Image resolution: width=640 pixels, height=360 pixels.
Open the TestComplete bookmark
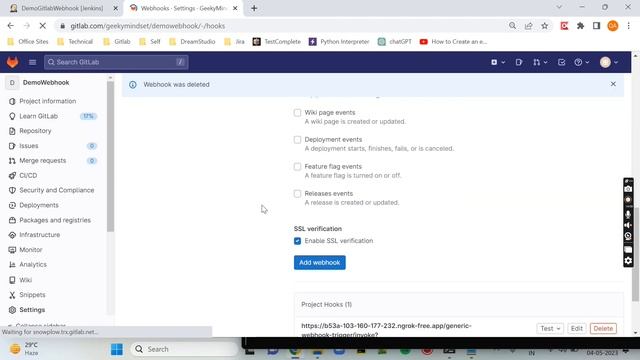277,42
